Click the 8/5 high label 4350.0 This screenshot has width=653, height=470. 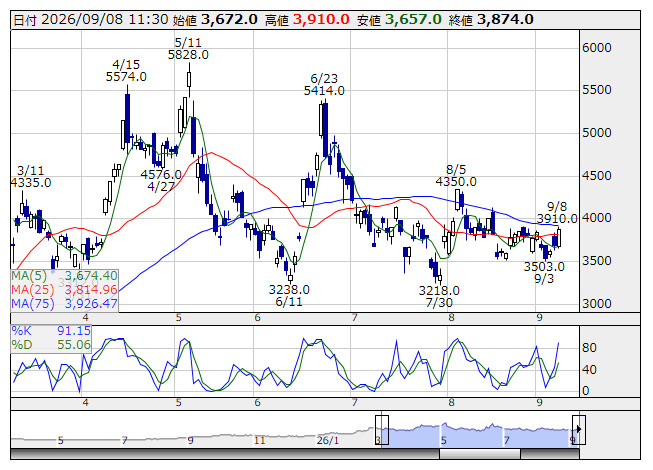[x=456, y=182]
